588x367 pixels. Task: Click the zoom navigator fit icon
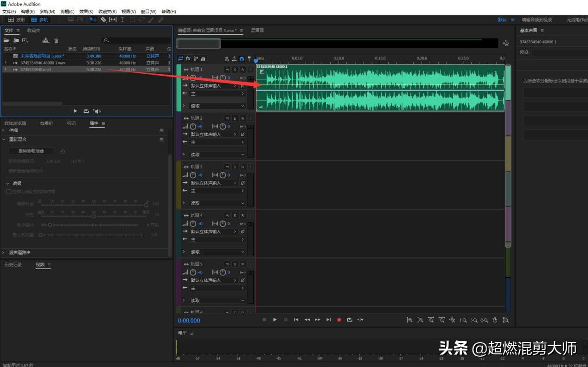[x=506, y=43]
